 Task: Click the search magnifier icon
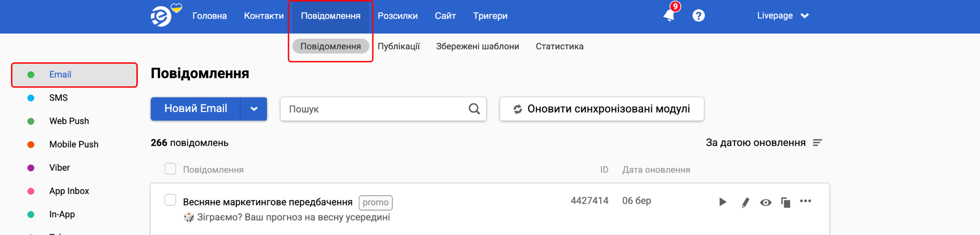click(474, 109)
